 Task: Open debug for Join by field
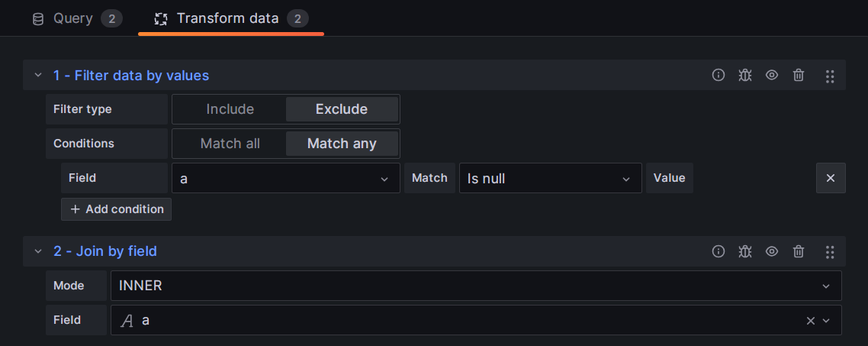pyautogui.click(x=745, y=251)
